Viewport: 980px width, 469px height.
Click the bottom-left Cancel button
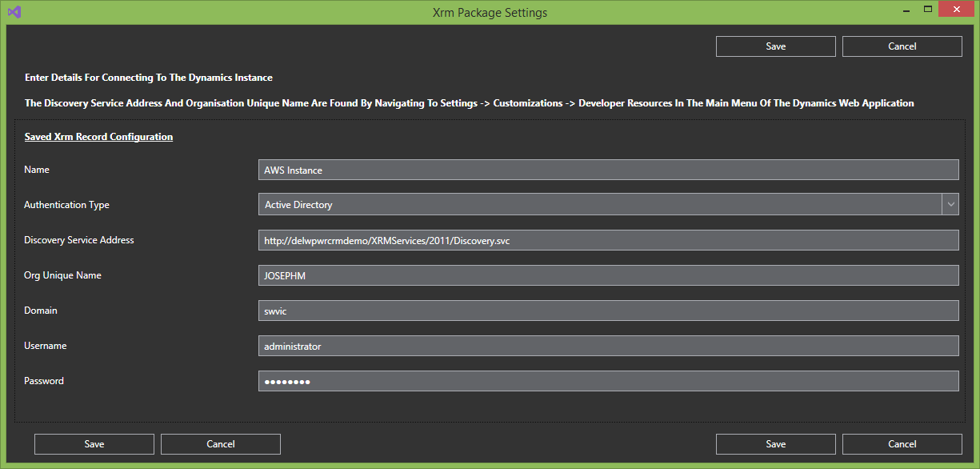tap(221, 444)
